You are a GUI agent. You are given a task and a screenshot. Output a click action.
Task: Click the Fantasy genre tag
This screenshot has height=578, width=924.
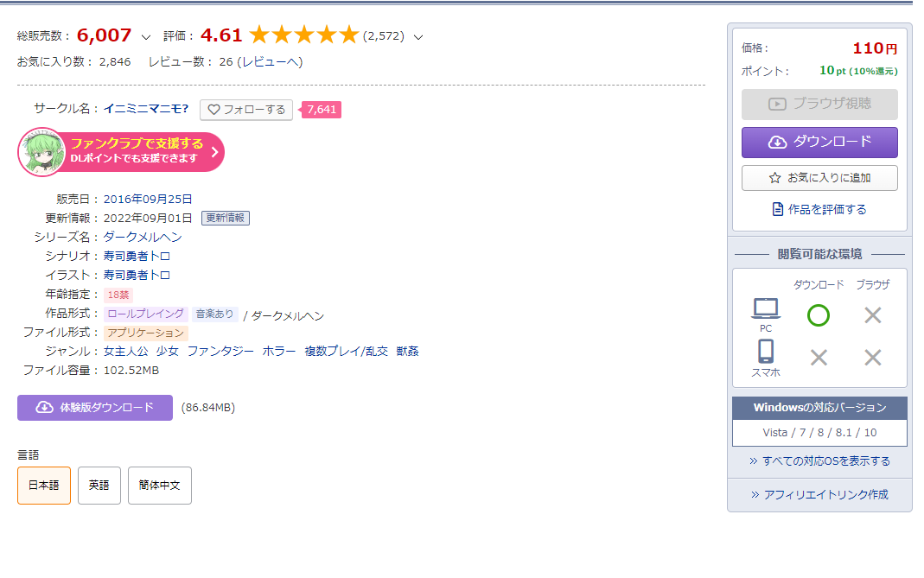pos(220,352)
